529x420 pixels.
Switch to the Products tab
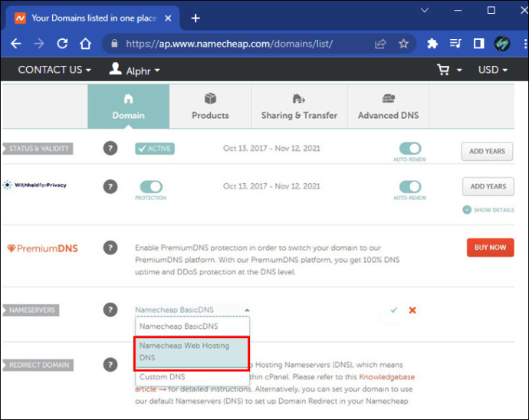click(x=210, y=107)
